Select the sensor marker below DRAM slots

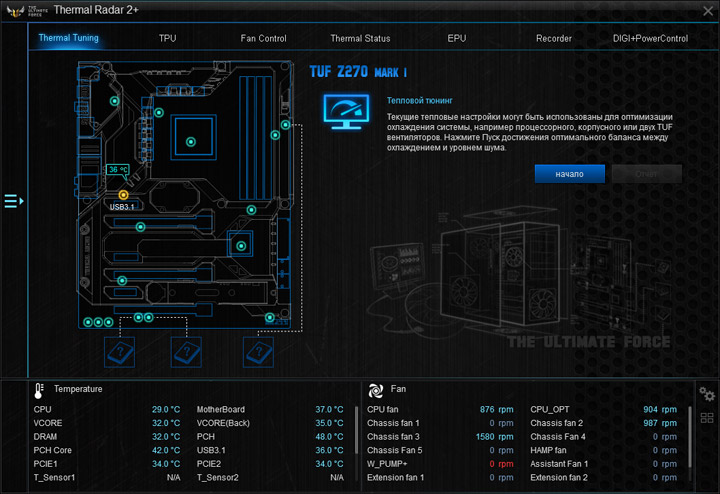pos(251,210)
